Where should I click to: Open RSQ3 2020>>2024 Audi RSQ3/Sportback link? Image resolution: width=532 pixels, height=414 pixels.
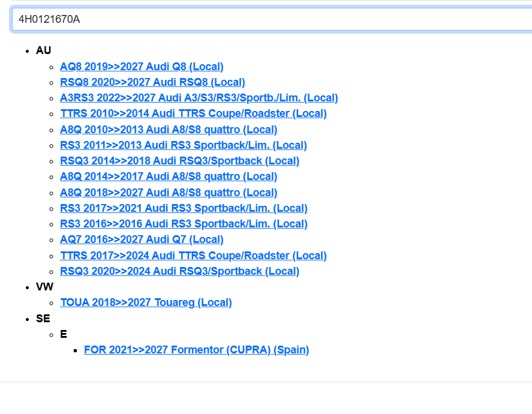[x=179, y=271]
